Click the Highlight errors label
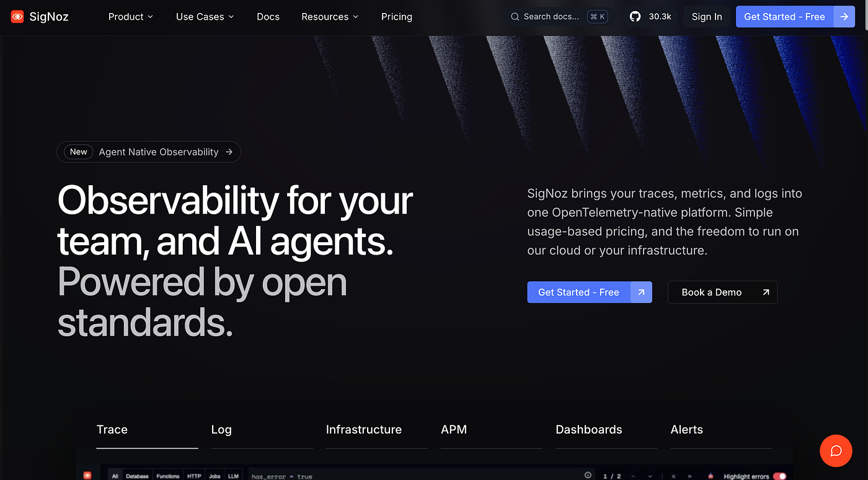The image size is (868, 480). [x=746, y=476]
